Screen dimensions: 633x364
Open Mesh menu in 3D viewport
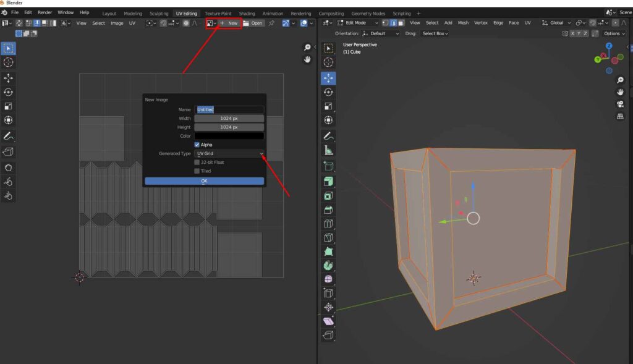click(463, 23)
